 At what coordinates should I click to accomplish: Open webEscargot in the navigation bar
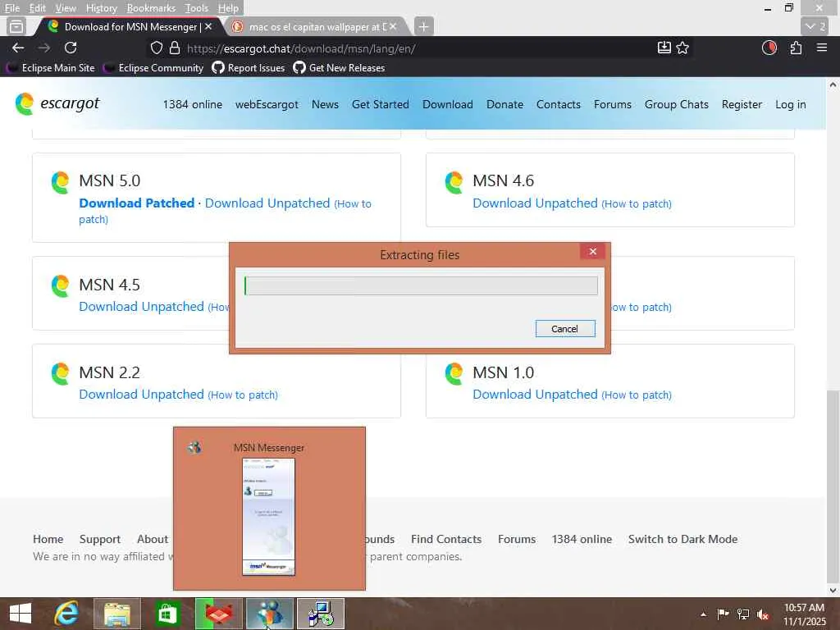(x=267, y=104)
